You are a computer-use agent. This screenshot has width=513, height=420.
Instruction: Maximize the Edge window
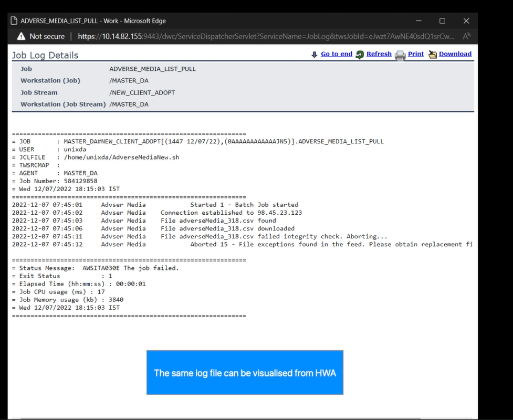[x=442, y=21]
